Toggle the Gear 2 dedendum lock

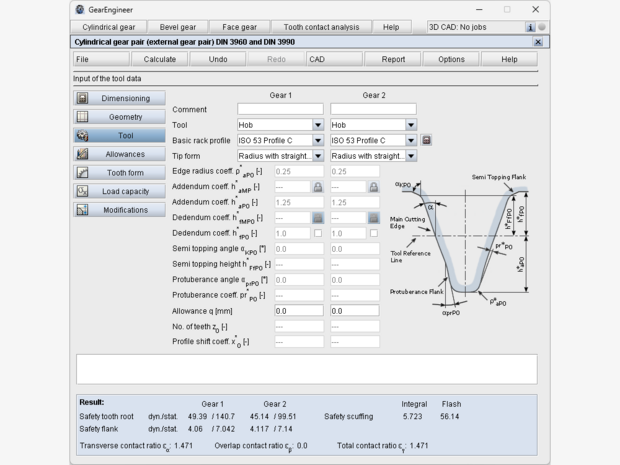373,218
